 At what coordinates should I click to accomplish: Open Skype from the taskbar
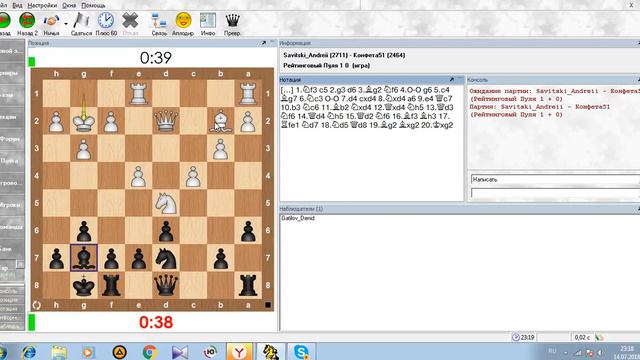pyautogui.click(x=301, y=352)
